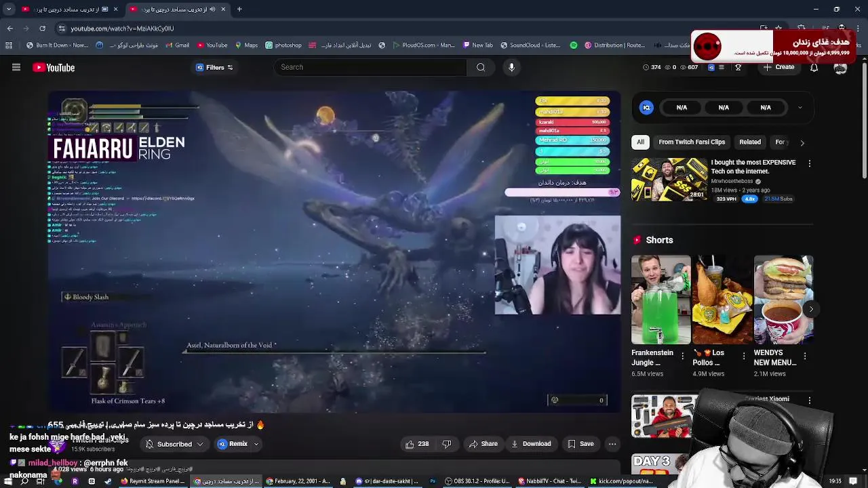Close the active YouTube tab
The height and width of the screenshot is (488, 868).
pos(223,9)
